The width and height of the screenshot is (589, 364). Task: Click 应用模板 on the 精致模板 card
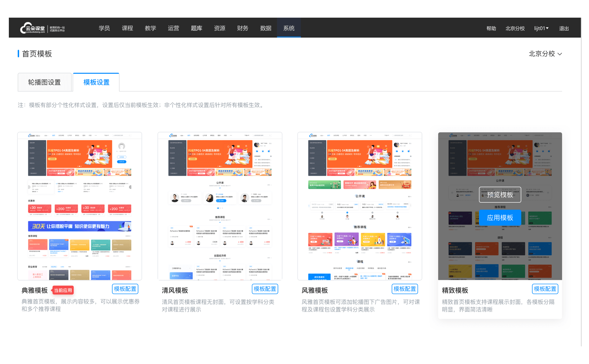[500, 218]
